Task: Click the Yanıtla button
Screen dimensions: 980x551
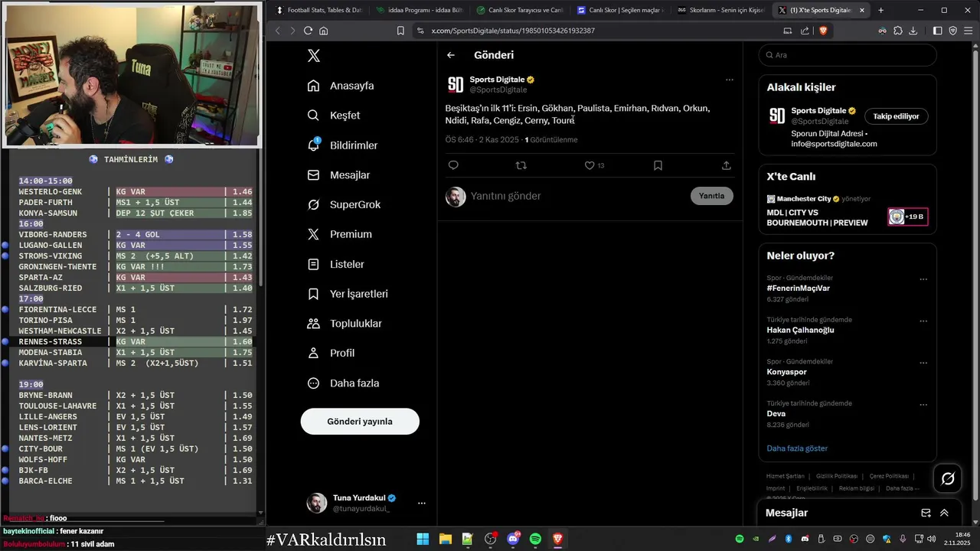Action: pyautogui.click(x=712, y=196)
